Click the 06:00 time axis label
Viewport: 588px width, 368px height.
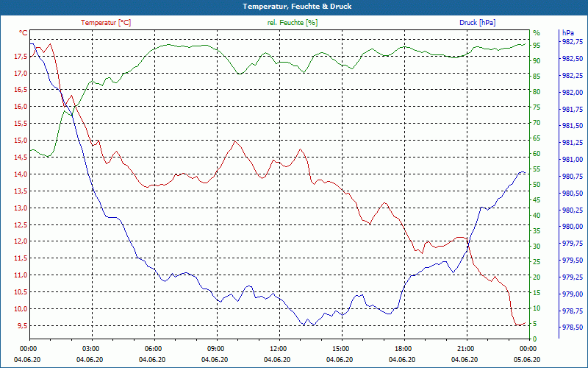coord(154,348)
